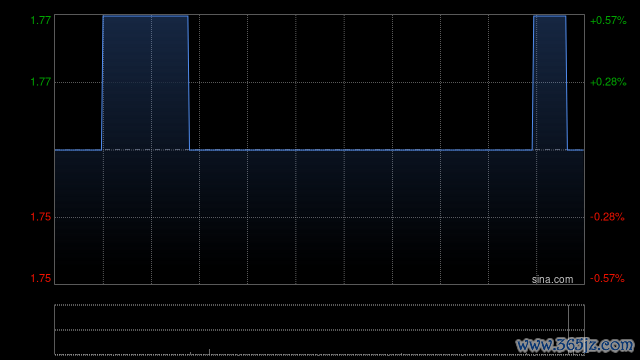This screenshot has height=360, width=640.
Task: Click the lowest red 1.75 price label
Action: pyautogui.click(x=41, y=278)
